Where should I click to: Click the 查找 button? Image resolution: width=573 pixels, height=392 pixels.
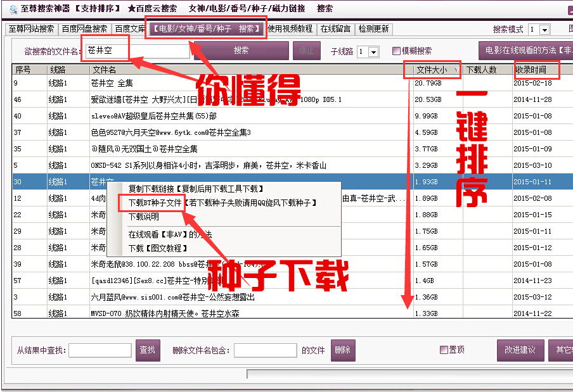coord(148,350)
